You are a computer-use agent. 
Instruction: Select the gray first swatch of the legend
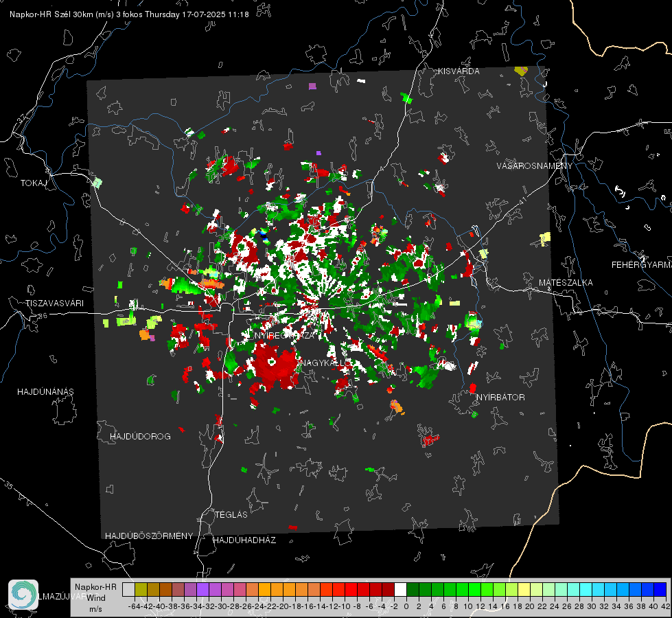coord(128,589)
